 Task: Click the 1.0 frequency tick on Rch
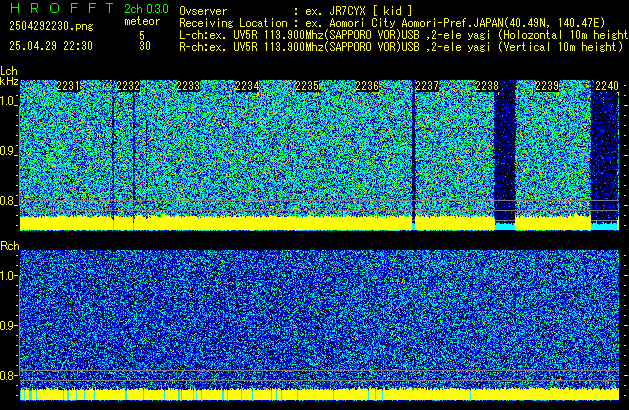click(8, 276)
